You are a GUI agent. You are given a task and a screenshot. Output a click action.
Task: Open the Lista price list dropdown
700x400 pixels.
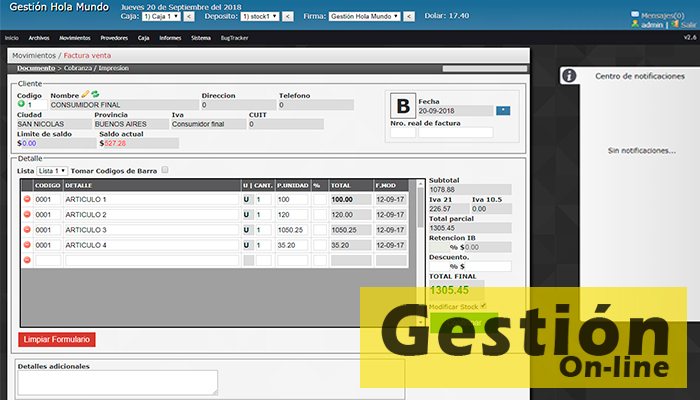[53, 171]
